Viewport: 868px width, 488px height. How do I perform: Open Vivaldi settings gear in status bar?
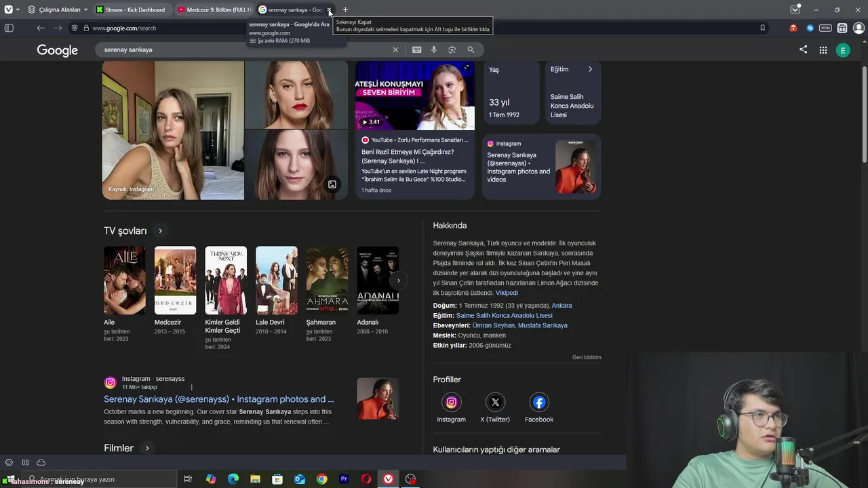(9, 462)
